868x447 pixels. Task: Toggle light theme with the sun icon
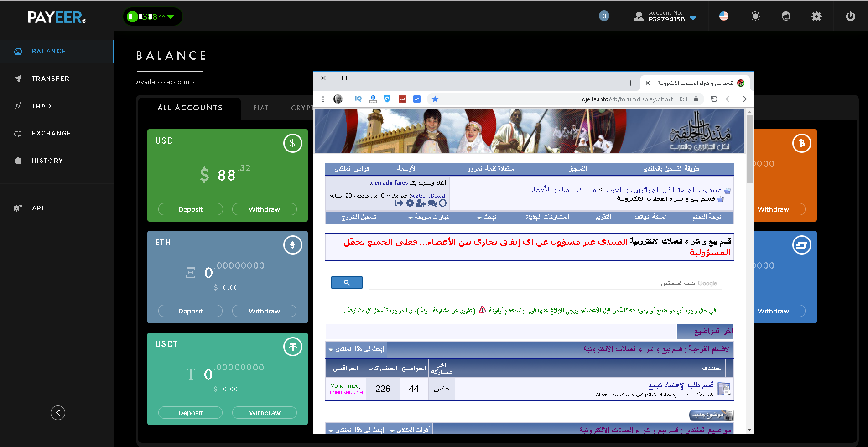coord(755,16)
